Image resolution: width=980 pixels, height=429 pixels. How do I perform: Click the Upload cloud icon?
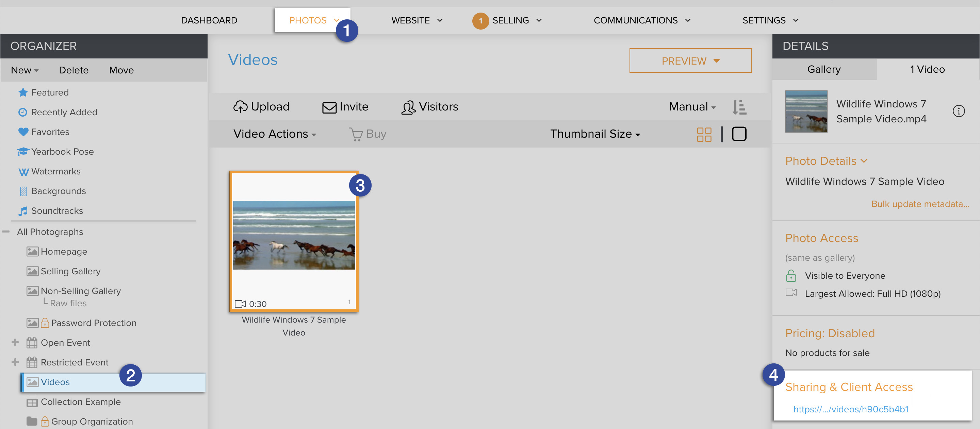[x=240, y=107]
